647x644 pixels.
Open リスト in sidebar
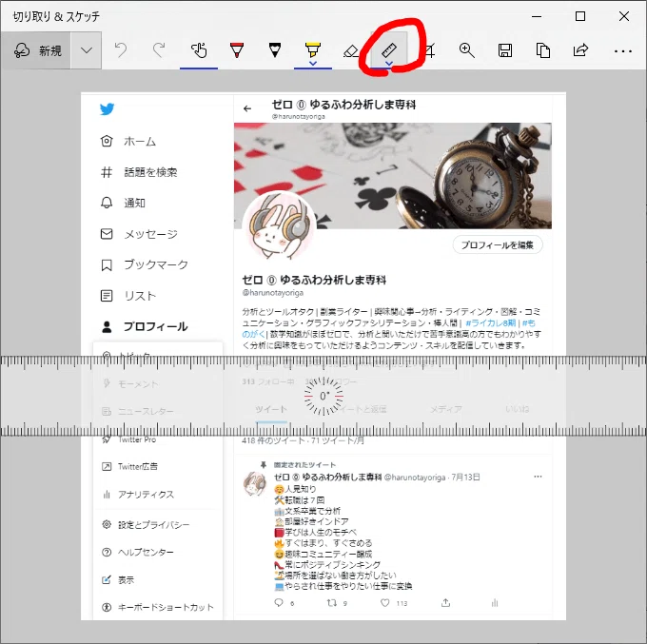128,296
